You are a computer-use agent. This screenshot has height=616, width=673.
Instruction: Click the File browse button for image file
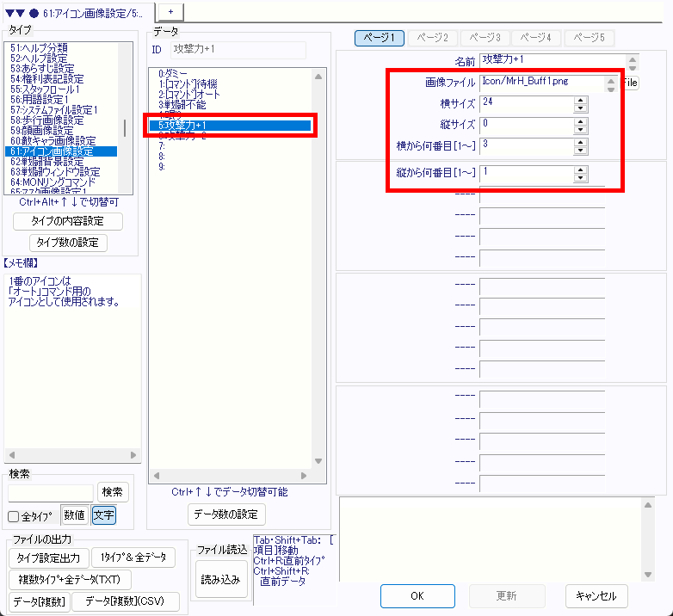[x=630, y=83]
